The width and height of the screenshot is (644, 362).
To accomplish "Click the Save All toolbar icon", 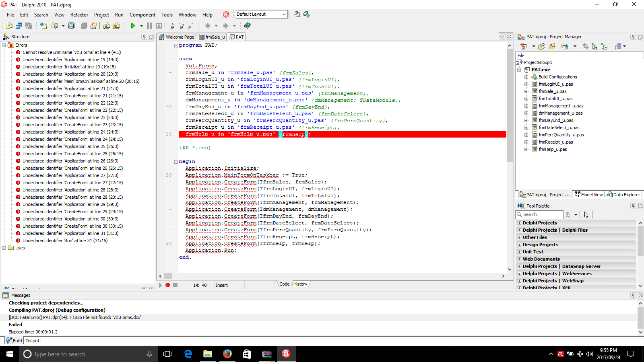I will coord(71,25).
